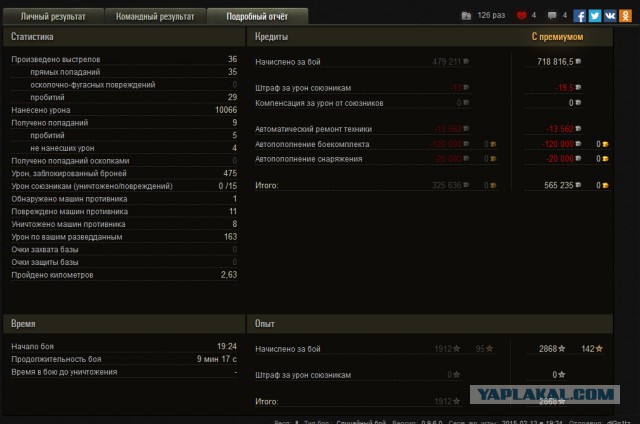The height and width of the screenshot is (424, 640).
Task: Click the gold coin icon in premium Итого row
Action: click(x=605, y=185)
